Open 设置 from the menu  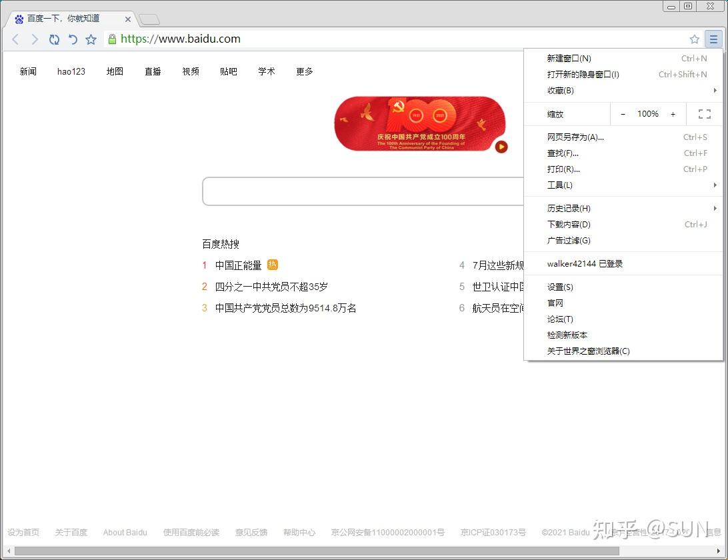[560, 287]
